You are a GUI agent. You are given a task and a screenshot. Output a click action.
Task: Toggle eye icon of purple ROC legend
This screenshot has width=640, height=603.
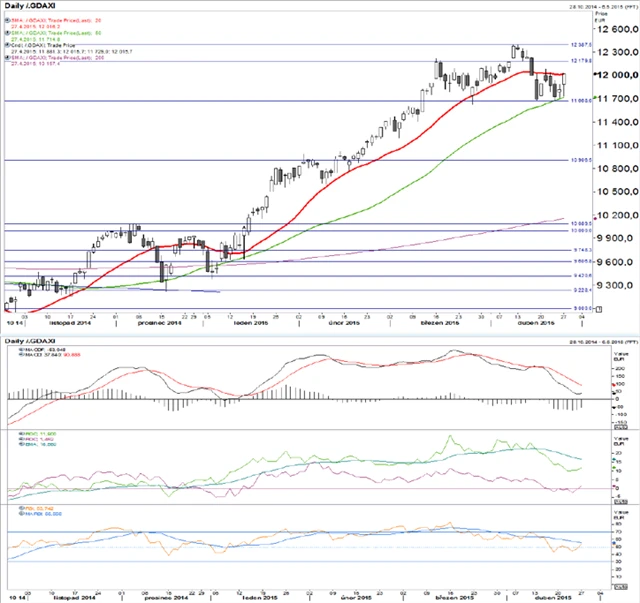coord(22,439)
